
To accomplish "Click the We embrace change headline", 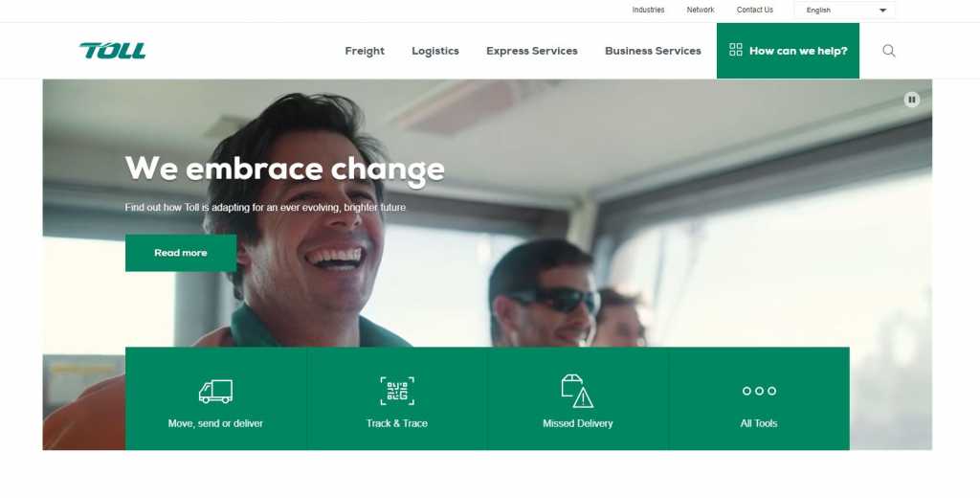I will [x=285, y=169].
